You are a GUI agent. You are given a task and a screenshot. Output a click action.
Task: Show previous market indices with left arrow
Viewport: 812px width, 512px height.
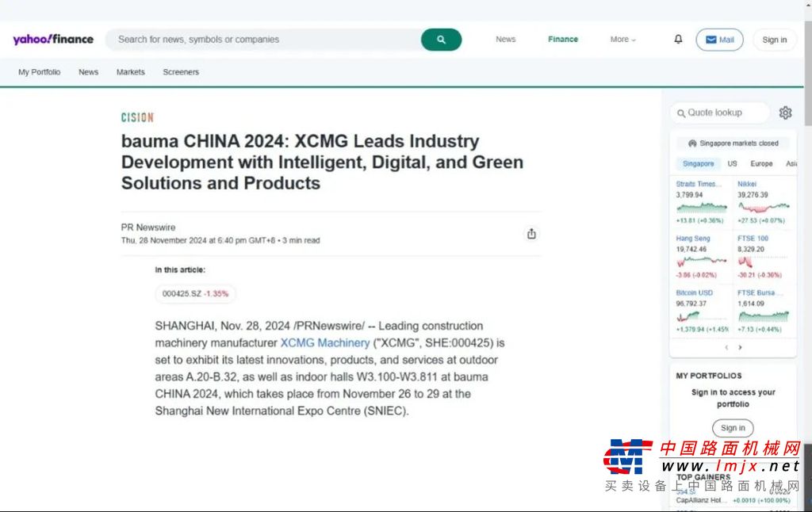726,347
